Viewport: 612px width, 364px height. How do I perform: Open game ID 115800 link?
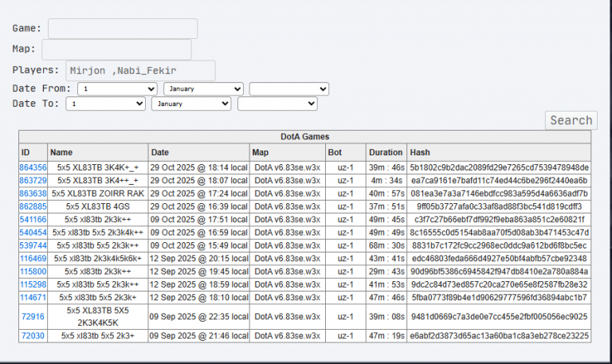point(33,272)
